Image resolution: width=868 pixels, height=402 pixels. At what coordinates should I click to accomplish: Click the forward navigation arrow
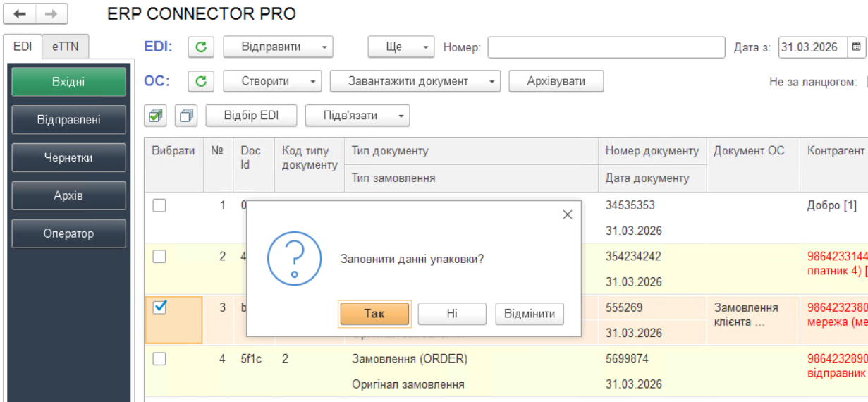(51, 14)
